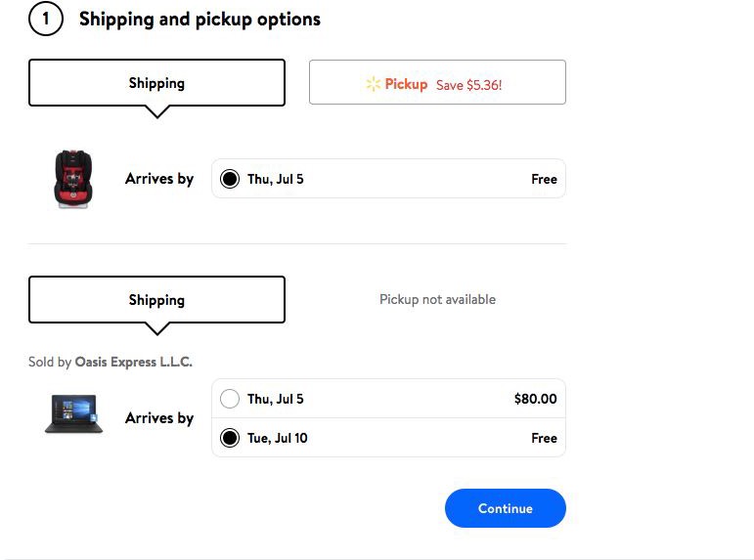Open the car seat product thumbnail

72,179
